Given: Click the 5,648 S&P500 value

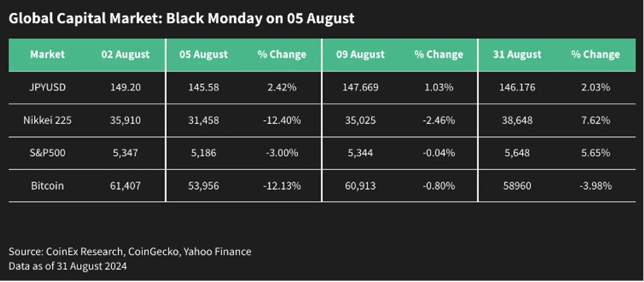Looking at the screenshot, I should coord(517,153).
